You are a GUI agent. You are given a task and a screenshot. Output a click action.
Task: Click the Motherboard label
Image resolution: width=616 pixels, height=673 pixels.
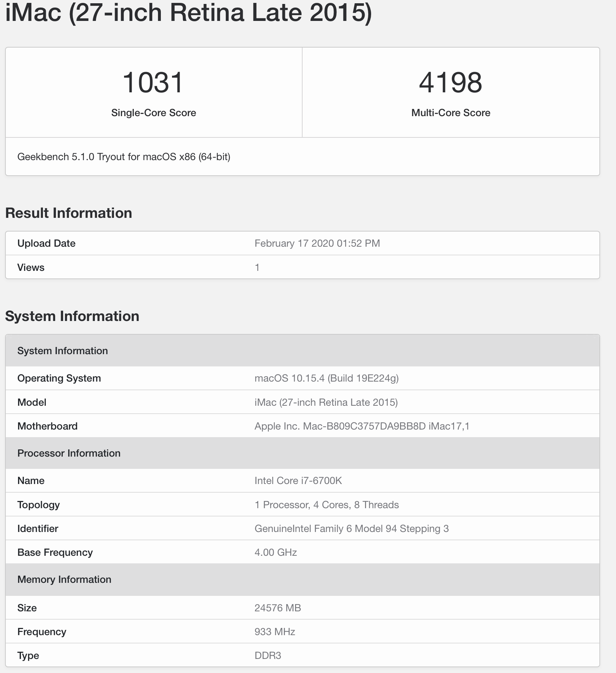pyautogui.click(x=48, y=426)
